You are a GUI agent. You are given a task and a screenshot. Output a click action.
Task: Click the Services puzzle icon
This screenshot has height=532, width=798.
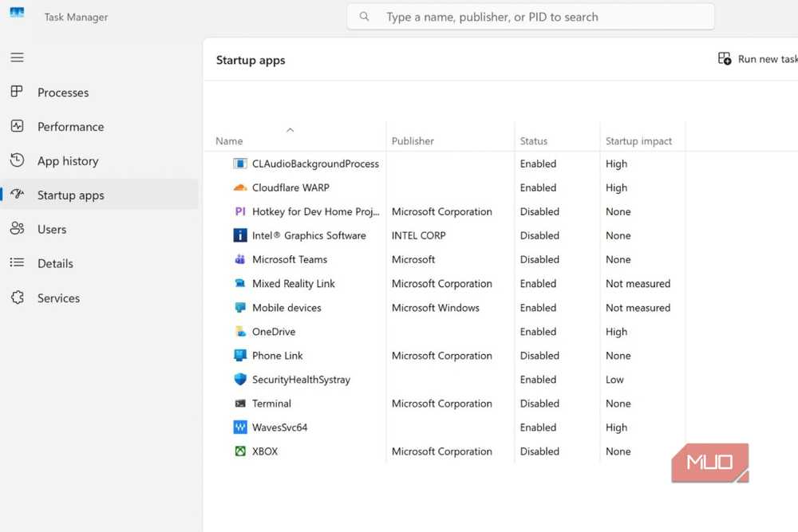pos(17,297)
